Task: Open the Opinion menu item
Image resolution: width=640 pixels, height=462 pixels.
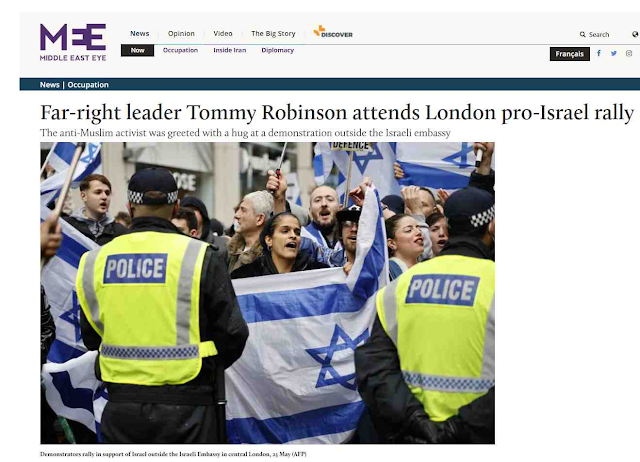Action: [181, 33]
